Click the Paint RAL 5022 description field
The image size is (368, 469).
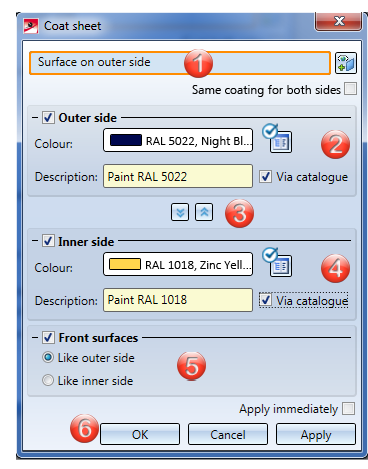[178, 176]
